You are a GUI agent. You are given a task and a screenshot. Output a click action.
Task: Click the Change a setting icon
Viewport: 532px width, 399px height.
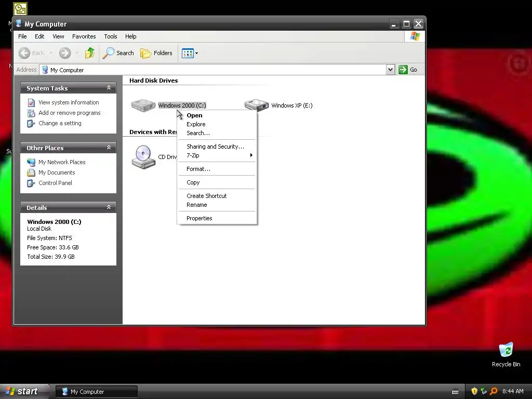pos(31,124)
